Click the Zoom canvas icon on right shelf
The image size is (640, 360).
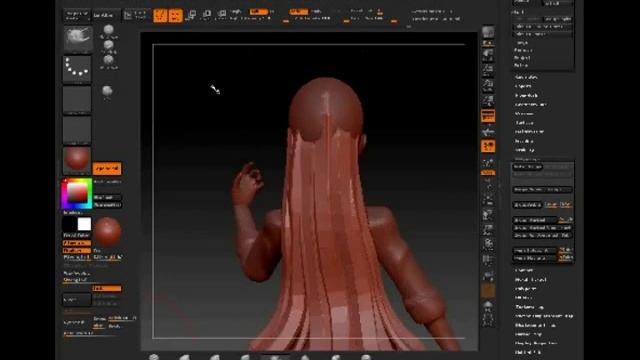point(488,69)
